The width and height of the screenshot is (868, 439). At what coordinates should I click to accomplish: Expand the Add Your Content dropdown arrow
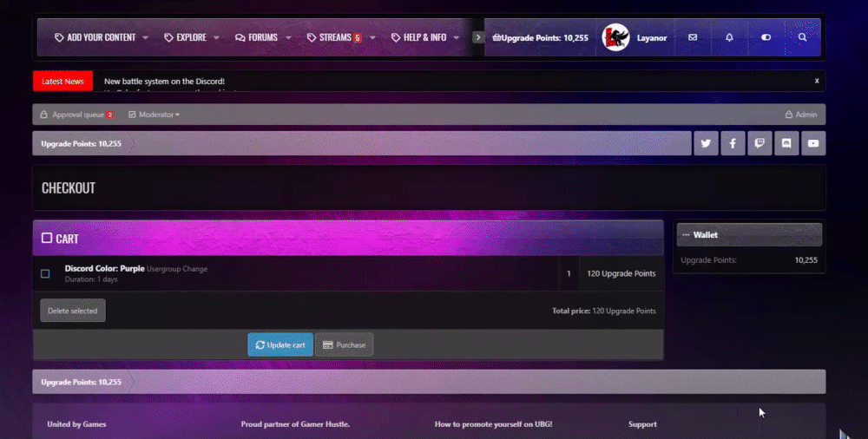[145, 37]
